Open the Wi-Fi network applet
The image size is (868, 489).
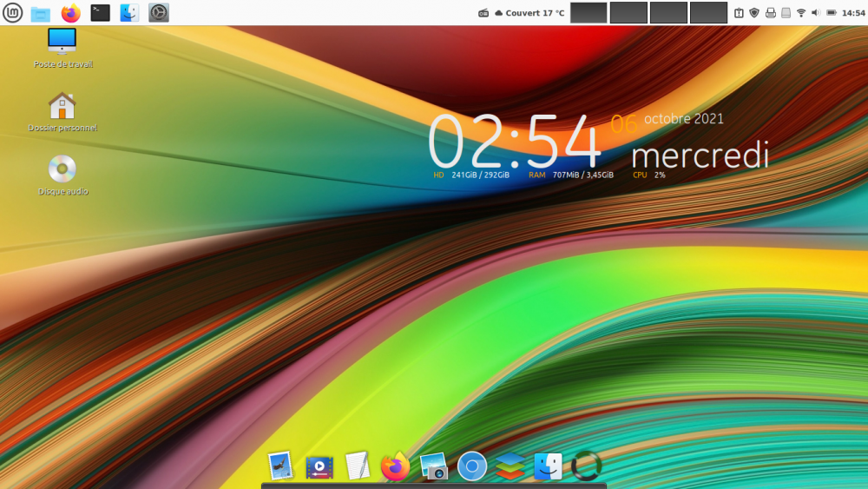pyautogui.click(x=801, y=13)
